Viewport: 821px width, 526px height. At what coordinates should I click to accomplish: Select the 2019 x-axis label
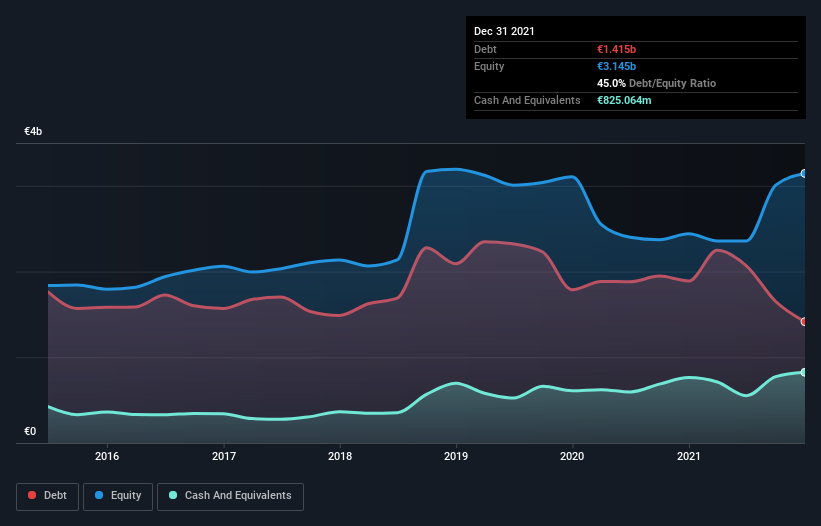click(456, 456)
